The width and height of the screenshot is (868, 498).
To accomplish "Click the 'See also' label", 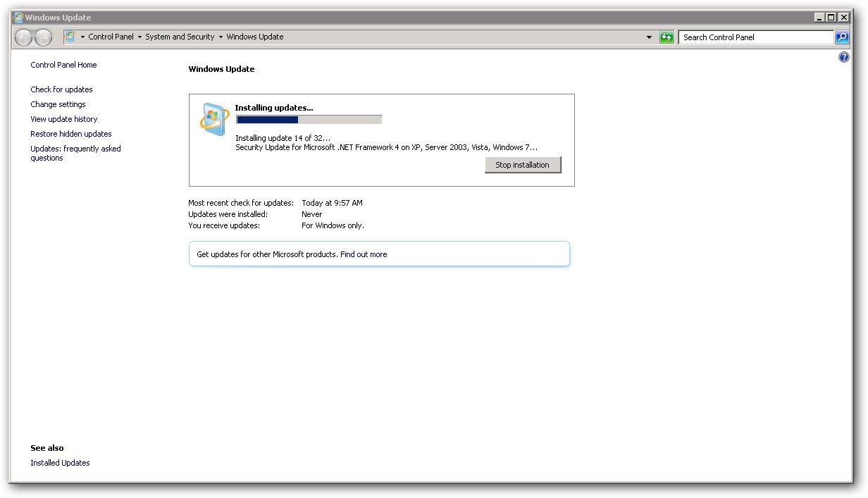I will pos(47,448).
